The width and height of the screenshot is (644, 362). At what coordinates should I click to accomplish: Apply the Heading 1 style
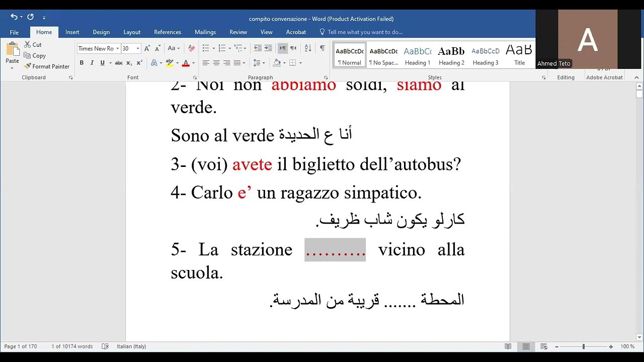tap(418, 55)
